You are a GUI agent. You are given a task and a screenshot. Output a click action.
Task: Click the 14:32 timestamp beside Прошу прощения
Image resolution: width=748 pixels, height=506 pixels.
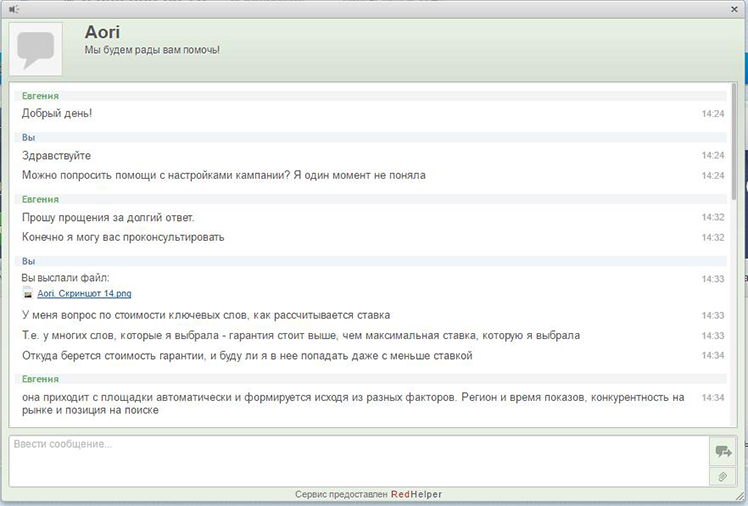tap(713, 217)
